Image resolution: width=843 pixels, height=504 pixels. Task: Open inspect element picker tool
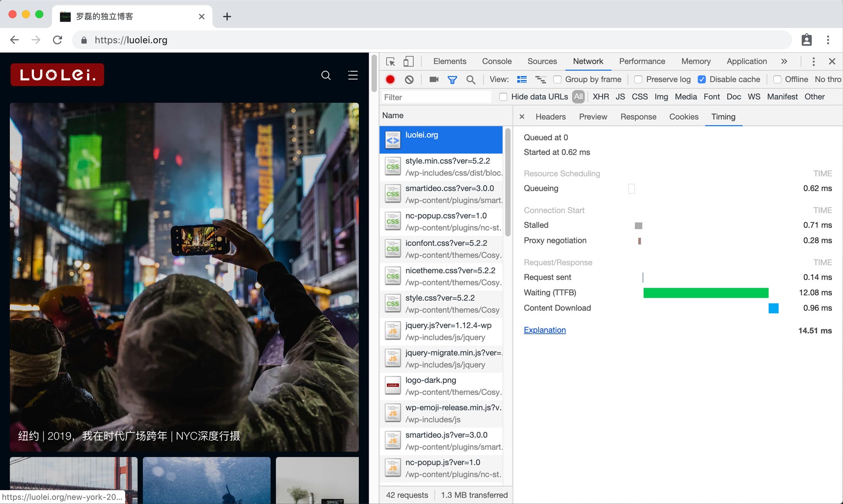391,62
